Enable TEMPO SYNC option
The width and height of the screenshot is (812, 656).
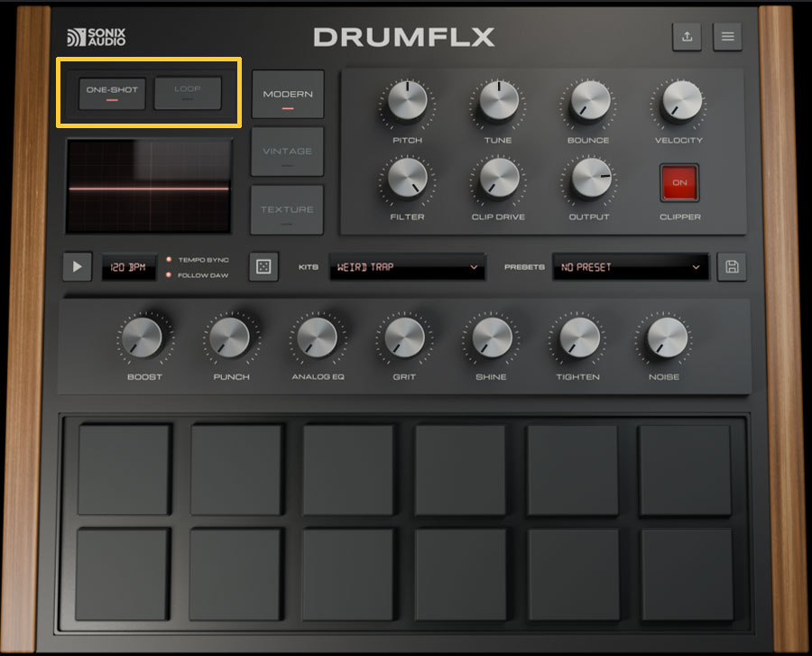[198, 260]
